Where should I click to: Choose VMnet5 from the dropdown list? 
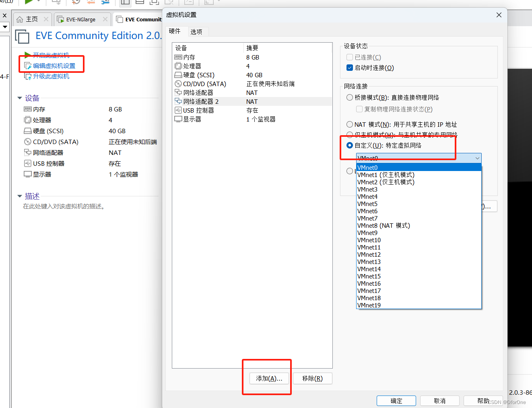pos(419,204)
